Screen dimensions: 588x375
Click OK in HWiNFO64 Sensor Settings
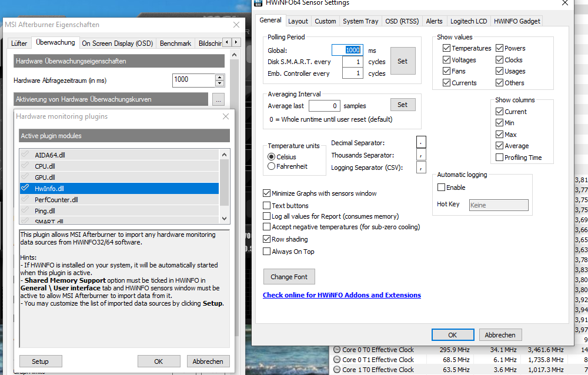453,335
